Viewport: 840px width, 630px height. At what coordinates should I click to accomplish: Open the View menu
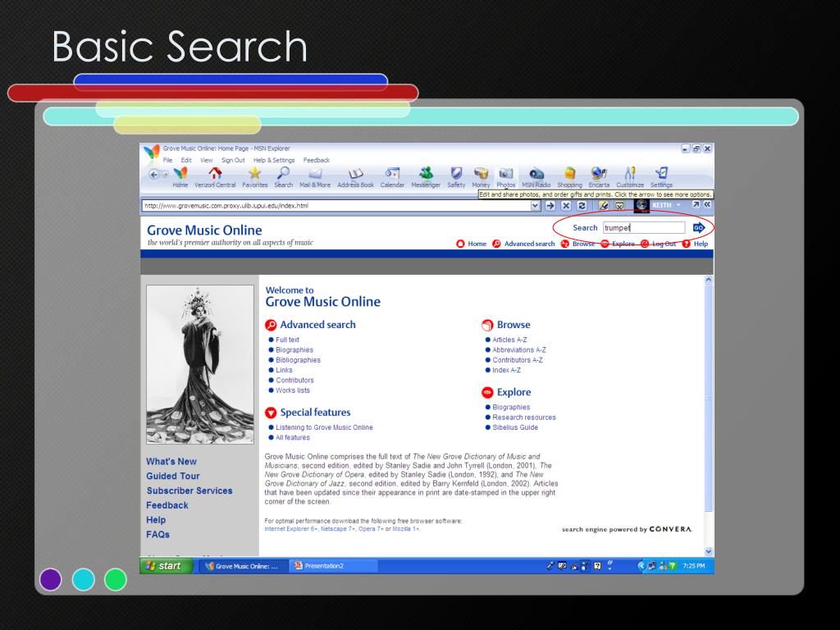(206, 160)
